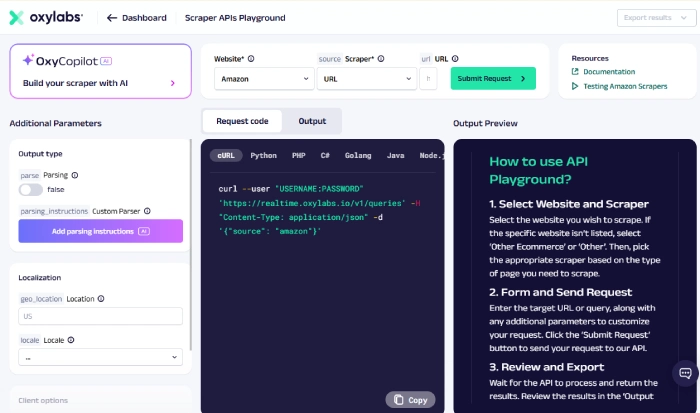
Task: Click the info icon next to Locale
Action: tap(71, 340)
